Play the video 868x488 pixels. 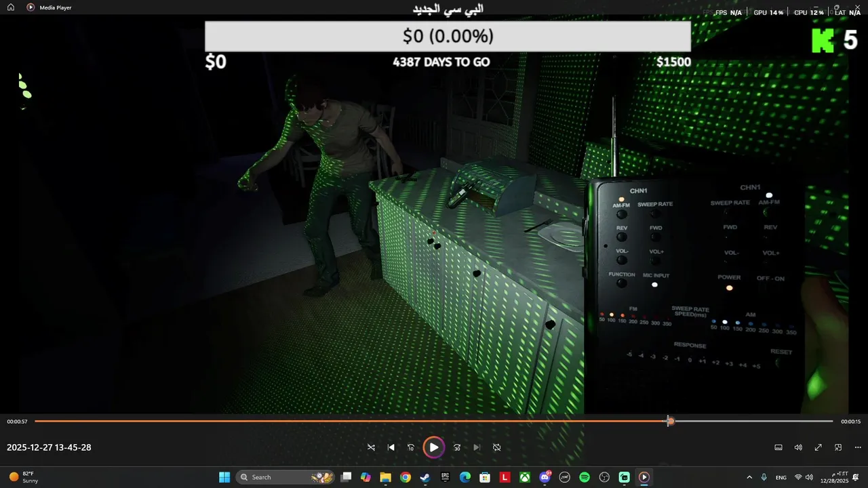(433, 447)
